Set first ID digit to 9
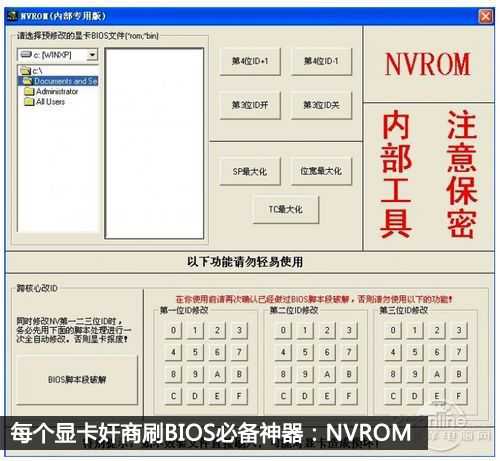 [195, 374]
